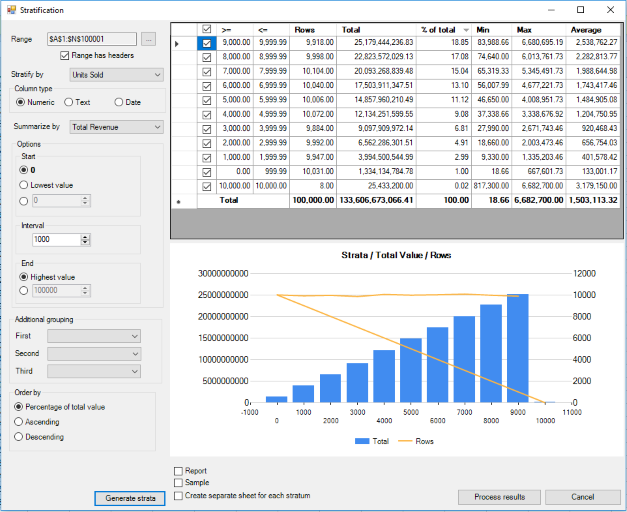Click the Rows column header
Viewport: 627px width, 512px height.
tap(313, 30)
